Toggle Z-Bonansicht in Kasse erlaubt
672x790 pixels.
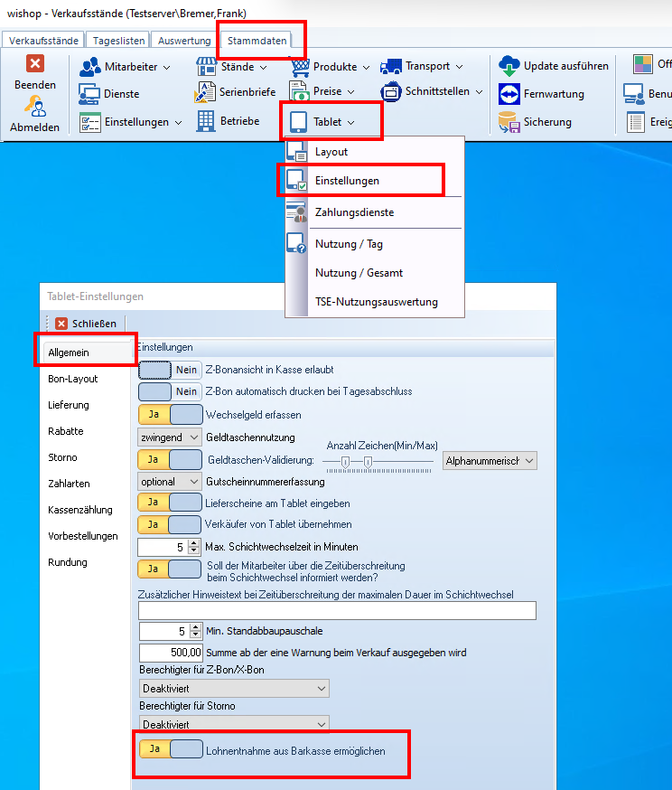click(x=170, y=369)
